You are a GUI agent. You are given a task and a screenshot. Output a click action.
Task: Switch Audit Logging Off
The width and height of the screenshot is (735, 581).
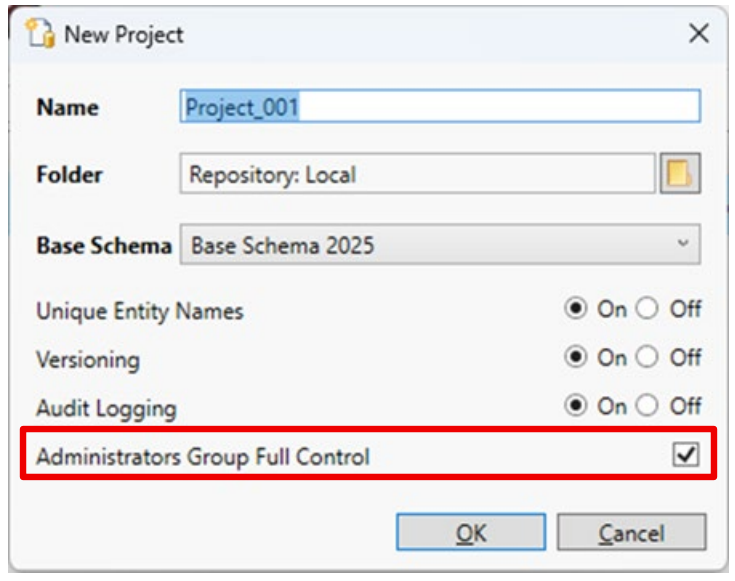(x=647, y=406)
